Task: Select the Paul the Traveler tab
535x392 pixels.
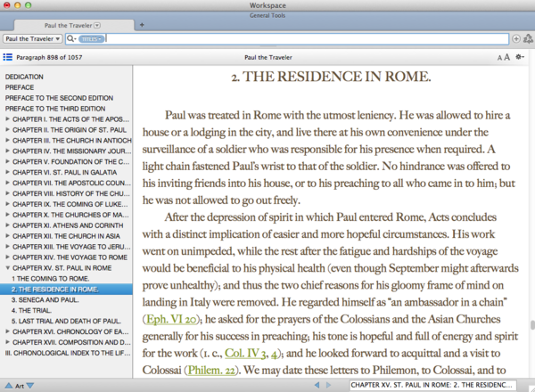Action: [73, 25]
